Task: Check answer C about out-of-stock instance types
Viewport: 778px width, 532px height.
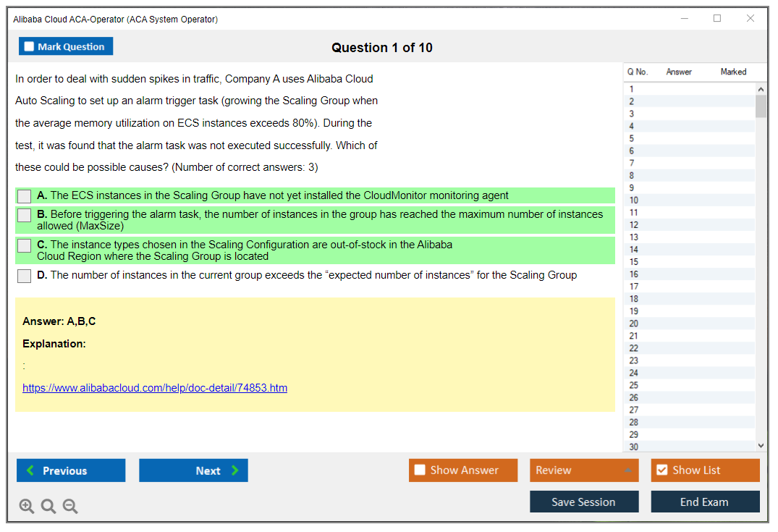Action: point(25,245)
